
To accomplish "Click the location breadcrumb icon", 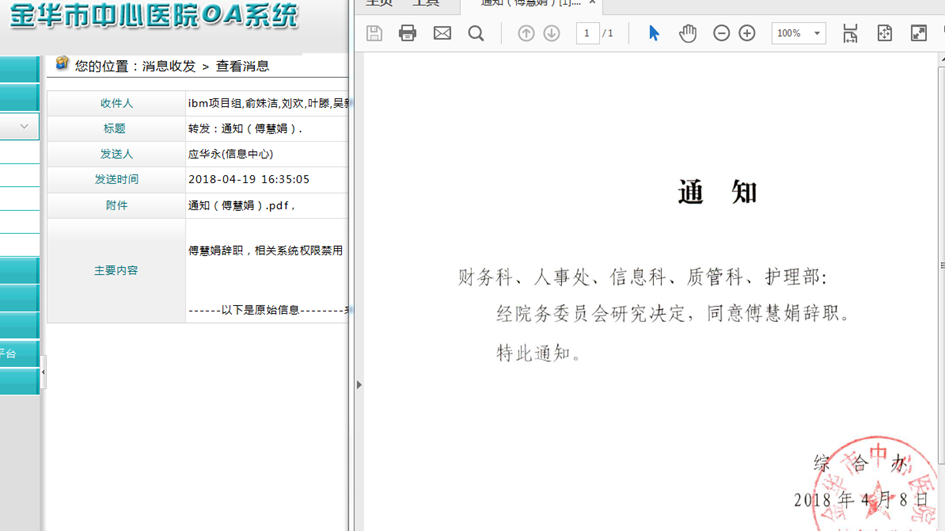I will click(62, 63).
